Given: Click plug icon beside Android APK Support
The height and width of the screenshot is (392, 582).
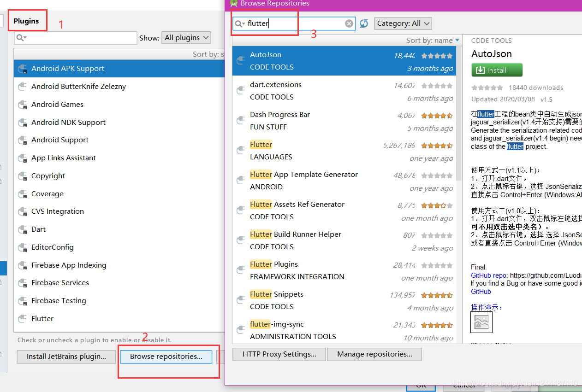Looking at the screenshot, I should (x=23, y=69).
